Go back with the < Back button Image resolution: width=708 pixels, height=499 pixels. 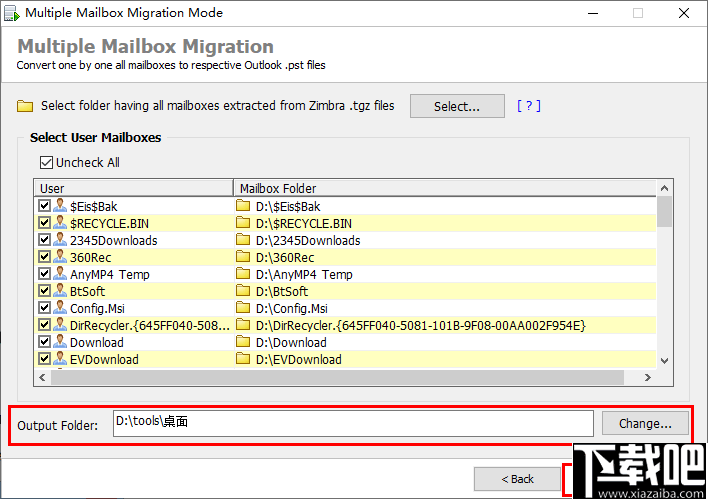pos(517,479)
